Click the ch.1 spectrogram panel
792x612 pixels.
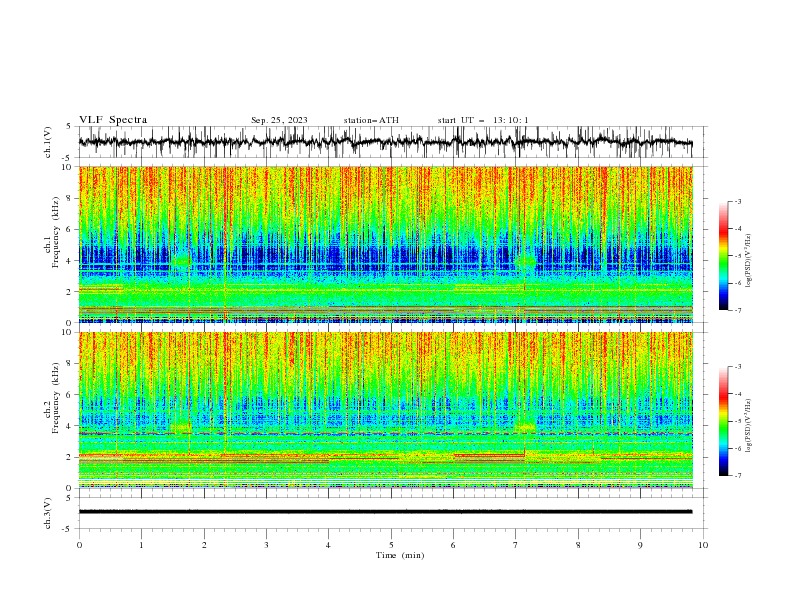(x=385, y=244)
